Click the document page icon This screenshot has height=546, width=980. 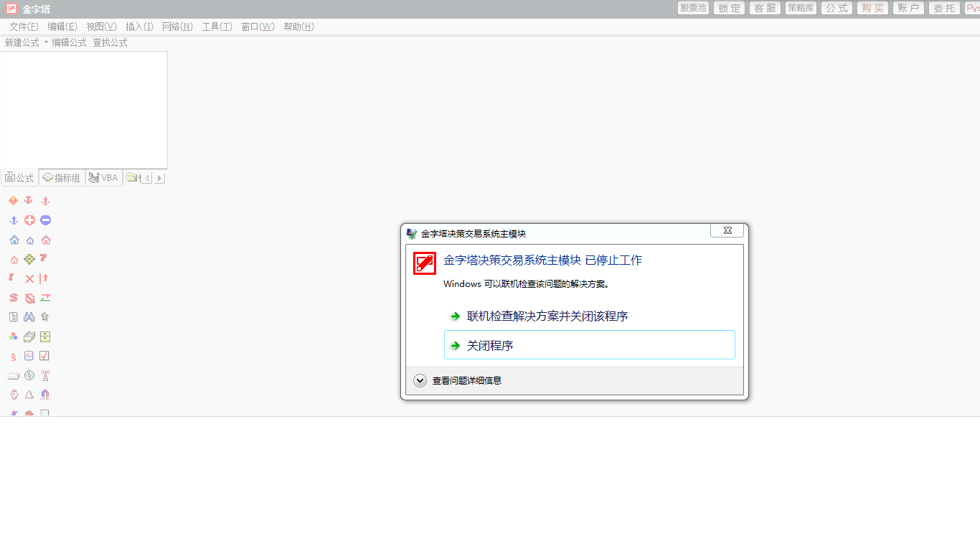13,317
